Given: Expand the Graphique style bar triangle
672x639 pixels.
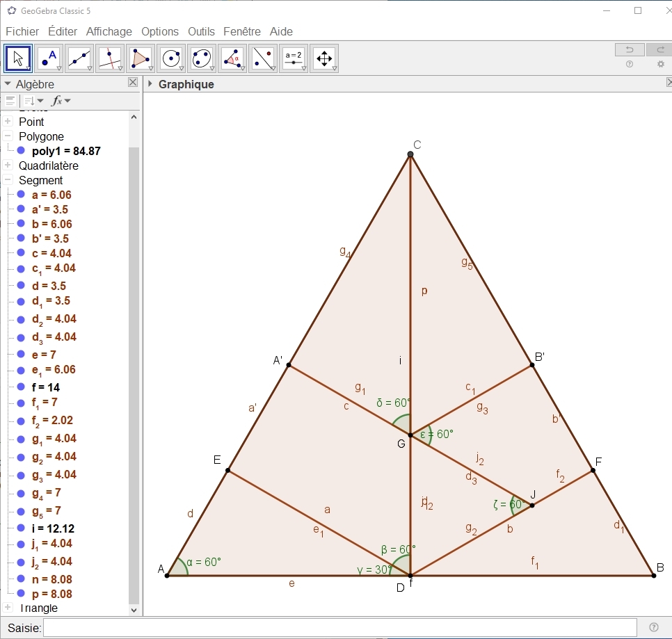Looking at the screenshot, I should 150,84.
